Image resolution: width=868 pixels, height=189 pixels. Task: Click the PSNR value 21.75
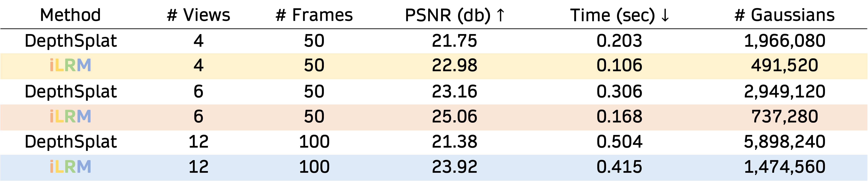455,41
